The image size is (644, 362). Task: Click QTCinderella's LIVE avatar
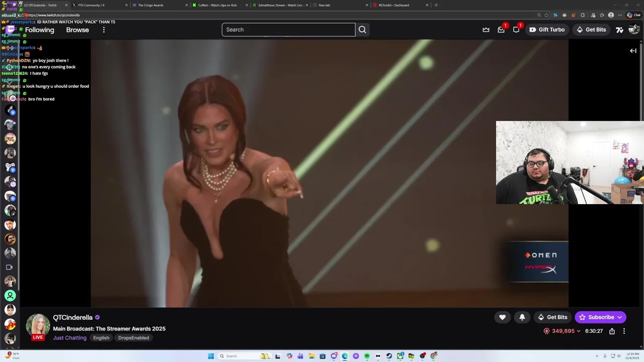tap(38, 327)
